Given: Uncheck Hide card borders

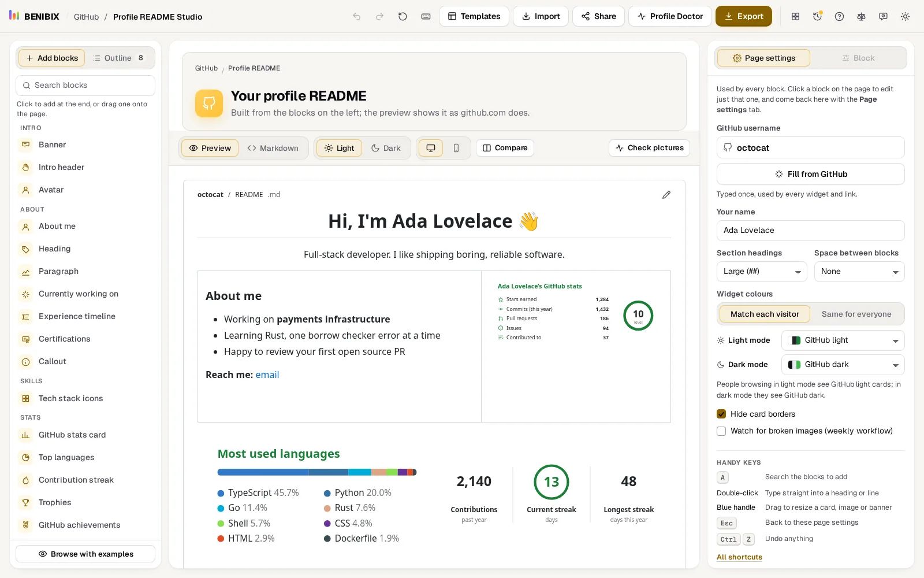Looking at the screenshot, I should [x=721, y=414].
